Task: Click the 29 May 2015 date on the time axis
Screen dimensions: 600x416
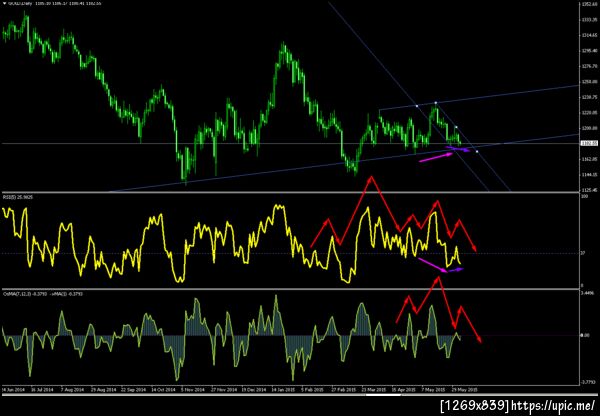Action: (464, 389)
